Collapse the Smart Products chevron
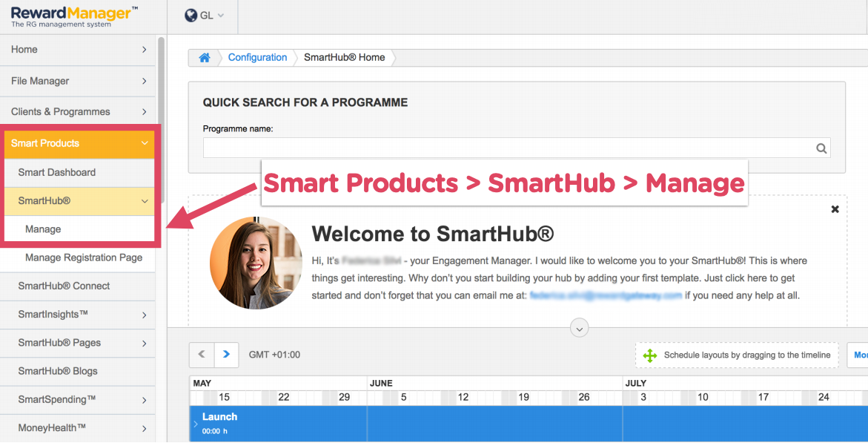This screenshot has width=868, height=443. tap(145, 143)
